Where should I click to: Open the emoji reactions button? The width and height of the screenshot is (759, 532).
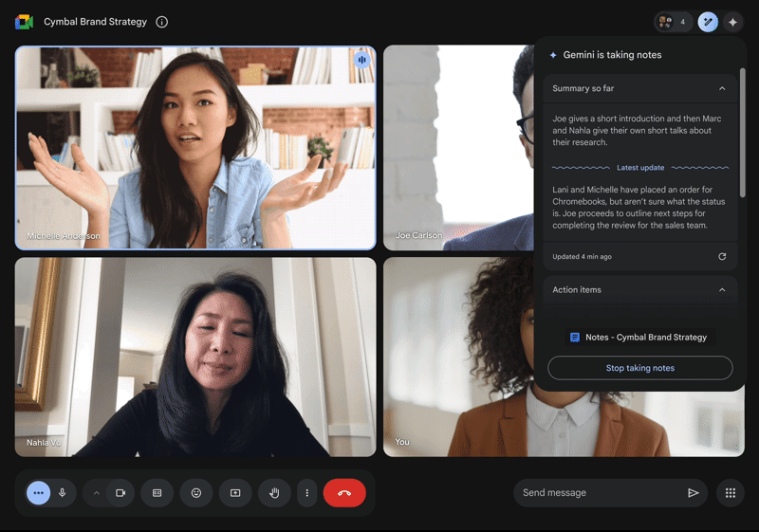pos(196,493)
